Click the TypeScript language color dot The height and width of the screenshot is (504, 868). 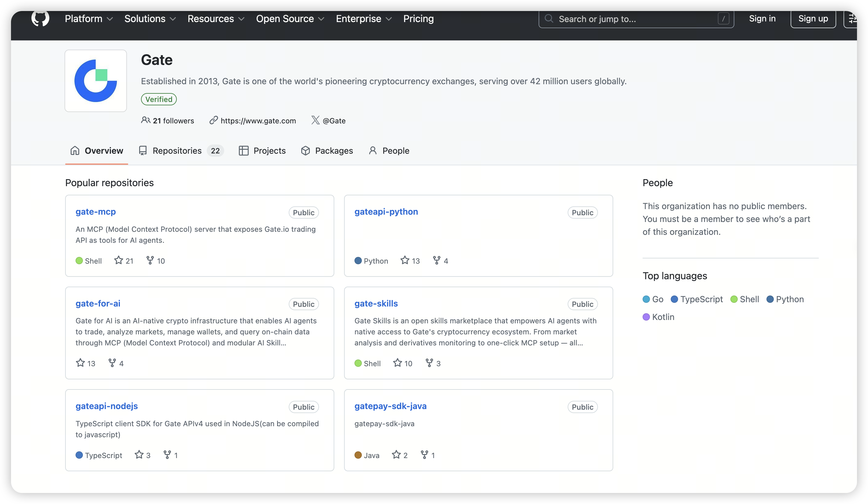pos(674,299)
